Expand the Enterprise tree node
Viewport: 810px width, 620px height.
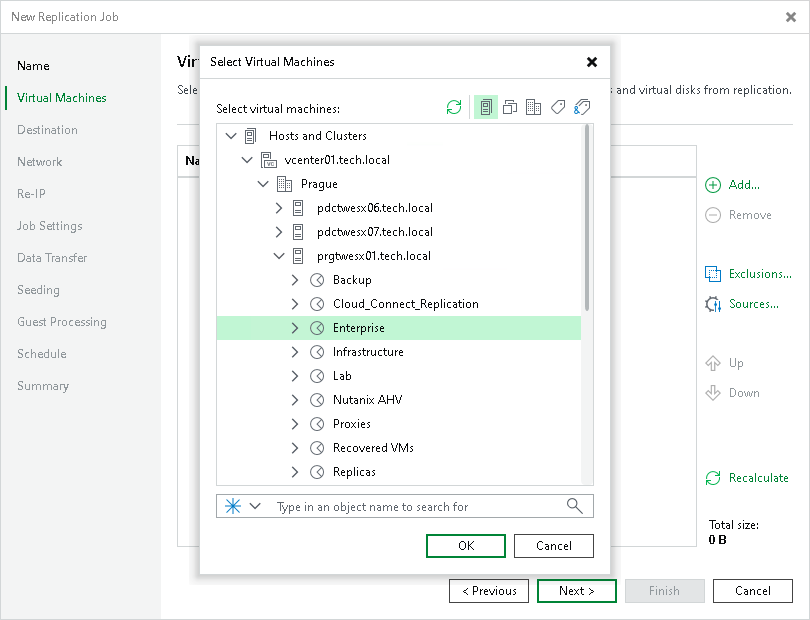point(297,327)
